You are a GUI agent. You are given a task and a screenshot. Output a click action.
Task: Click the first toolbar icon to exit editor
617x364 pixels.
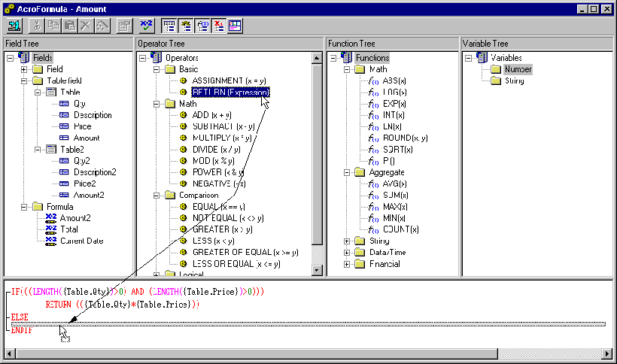click(x=14, y=26)
